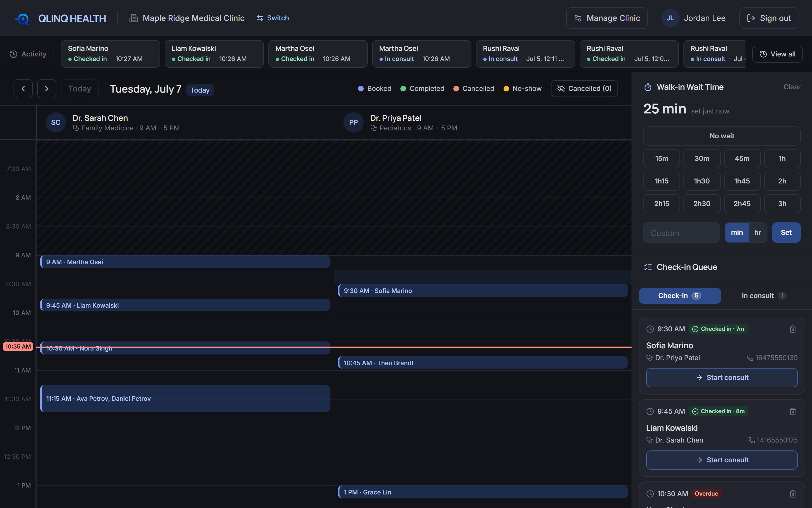
Task: Delete Sofia Marino's queue entry with the trash icon
Action: 793,329
